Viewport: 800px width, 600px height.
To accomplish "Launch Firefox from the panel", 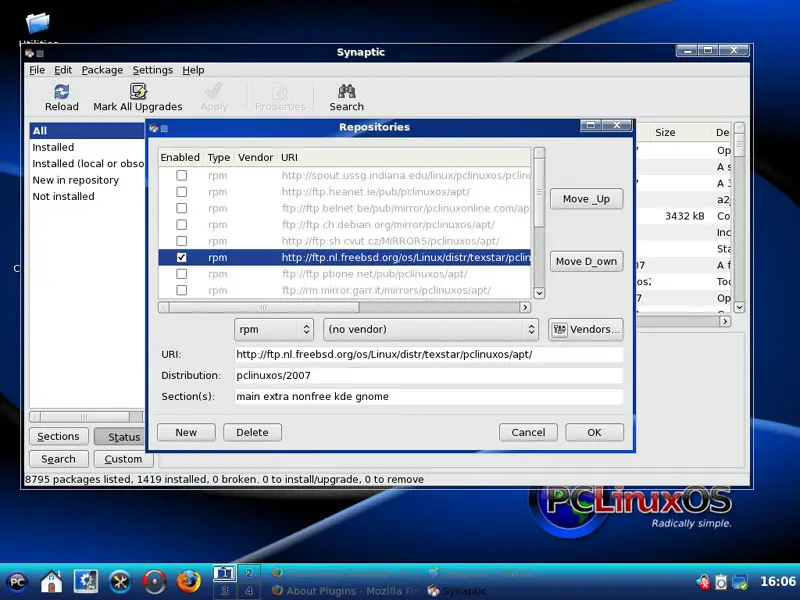I will tap(188, 582).
